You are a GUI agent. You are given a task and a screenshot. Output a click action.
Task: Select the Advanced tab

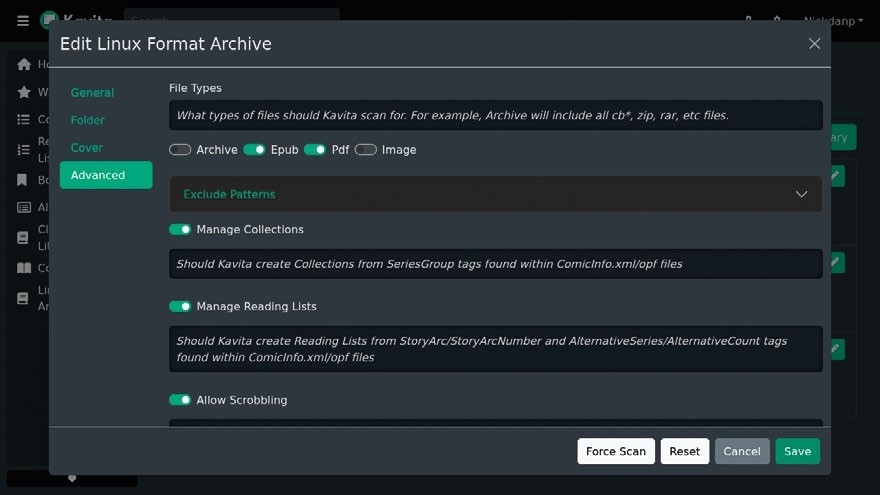(x=106, y=175)
